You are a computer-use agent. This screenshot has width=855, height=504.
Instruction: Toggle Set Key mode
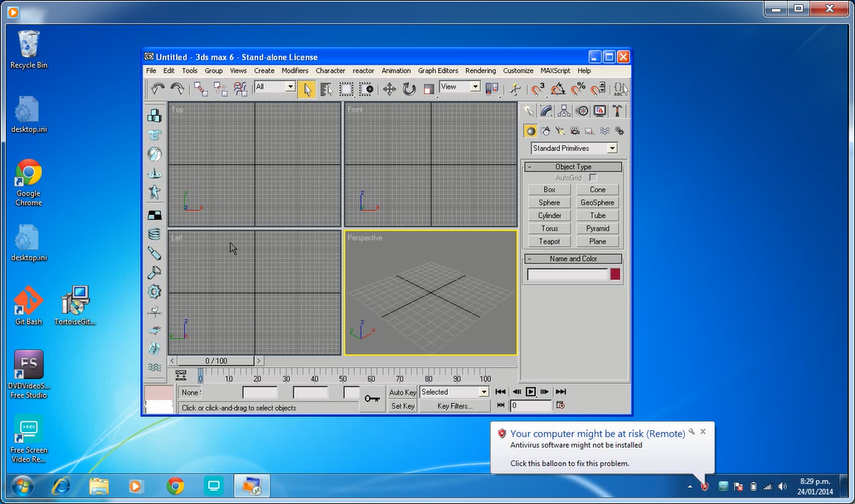coord(402,406)
